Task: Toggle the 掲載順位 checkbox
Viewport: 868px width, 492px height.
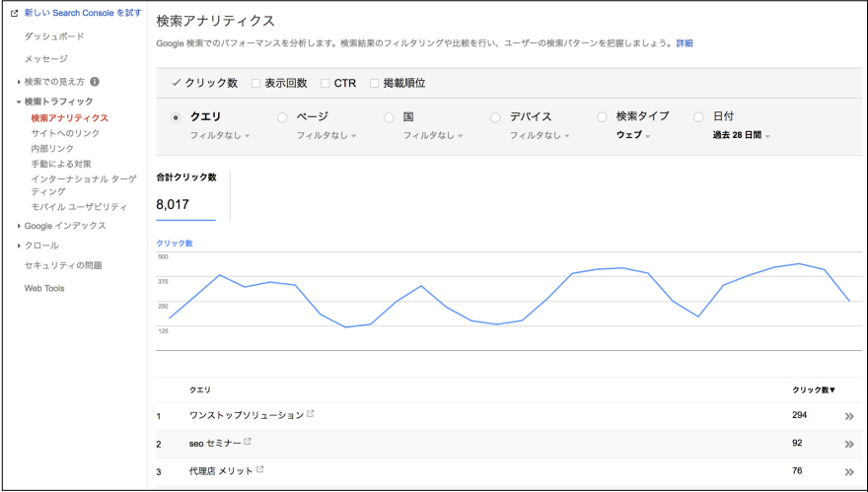Action: point(375,84)
